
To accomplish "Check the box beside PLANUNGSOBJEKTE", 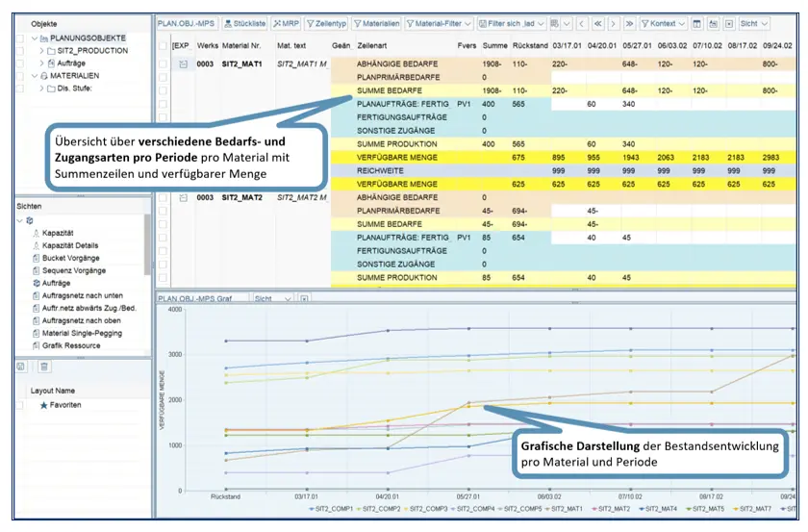I will (20, 38).
